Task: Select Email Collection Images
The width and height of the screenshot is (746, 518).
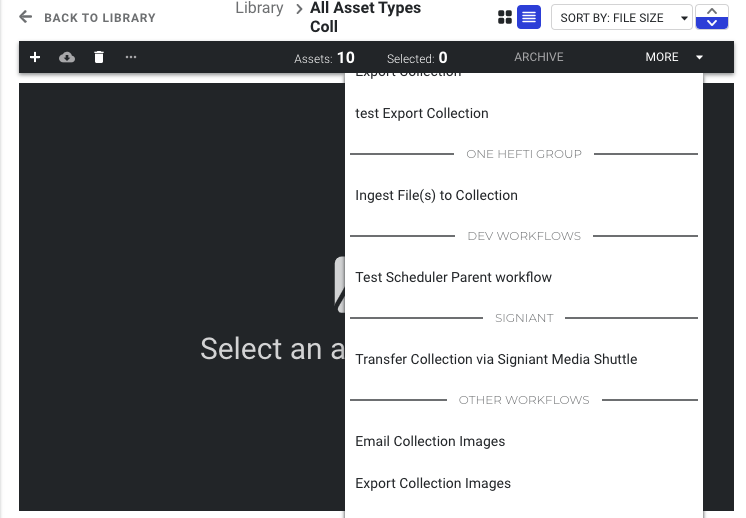Action: pyautogui.click(x=430, y=441)
